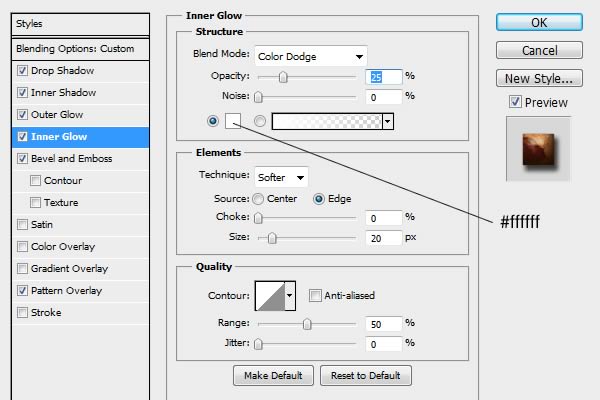Open the Bevel and Emboss settings row
Image resolution: width=600 pixels, height=400 pixels.
(x=80, y=158)
